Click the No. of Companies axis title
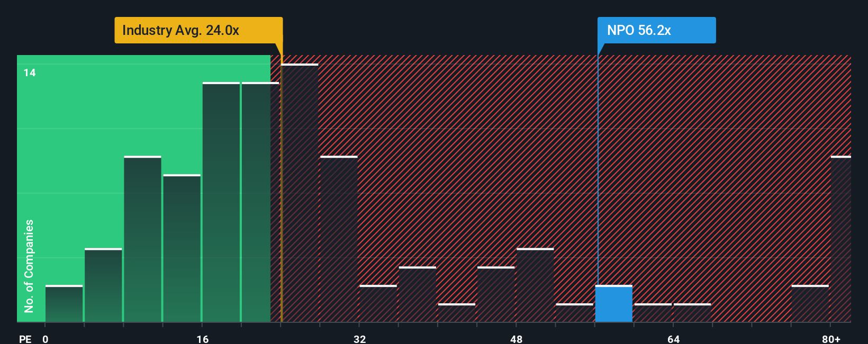Viewport: 868px width, 344px height. pyautogui.click(x=29, y=266)
